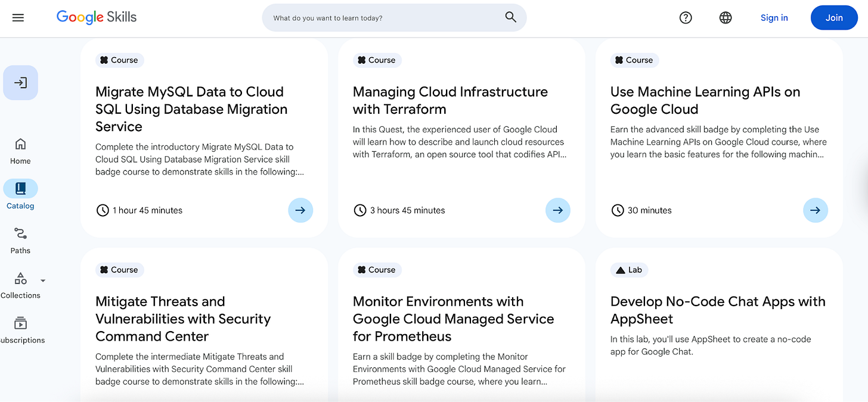Screen dimensions: 868x402
Task: Open the help question mark icon
Action: tap(686, 18)
